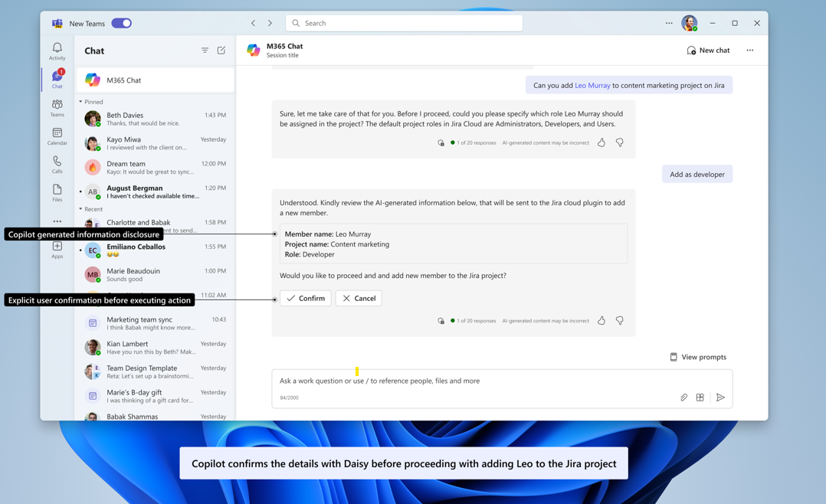Open chat with Emiliano Ceballos
This screenshot has width=826, height=504.
155,250
